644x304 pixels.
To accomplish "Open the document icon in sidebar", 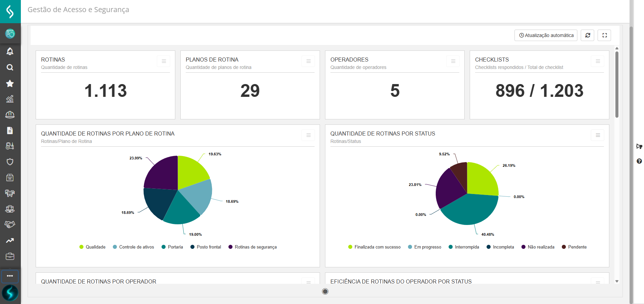I will click(10, 130).
